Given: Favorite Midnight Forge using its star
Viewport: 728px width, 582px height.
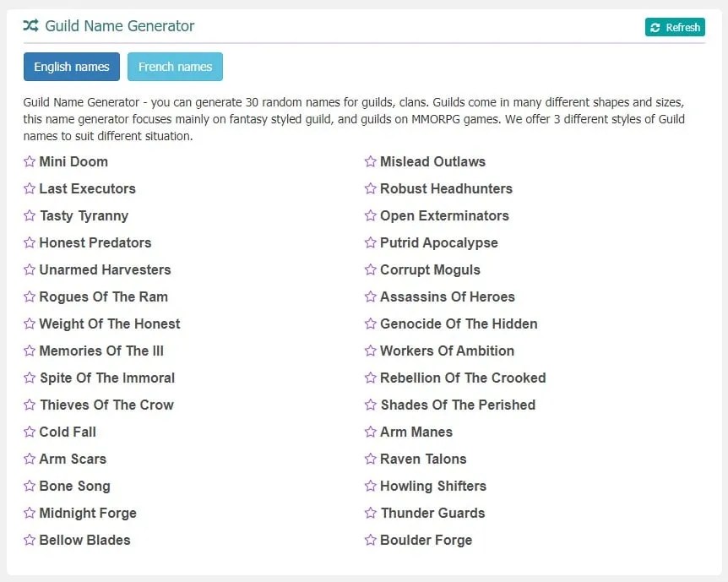Looking at the screenshot, I should [x=30, y=513].
